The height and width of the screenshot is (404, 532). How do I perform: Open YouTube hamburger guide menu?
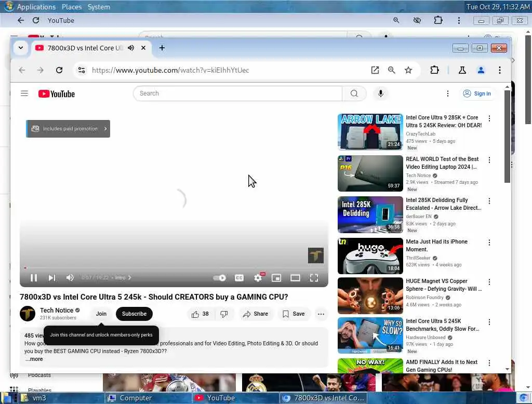pos(24,93)
